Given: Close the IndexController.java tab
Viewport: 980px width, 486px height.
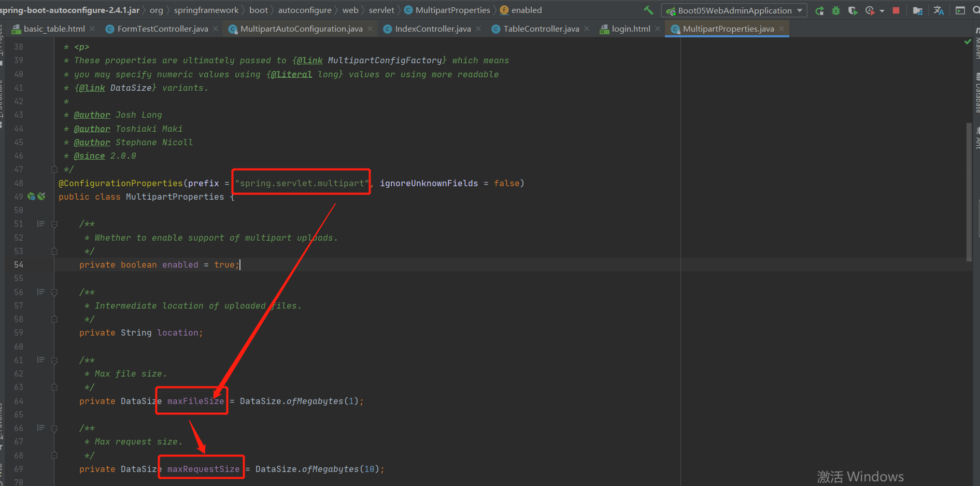Looking at the screenshot, I should (x=478, y=29).
